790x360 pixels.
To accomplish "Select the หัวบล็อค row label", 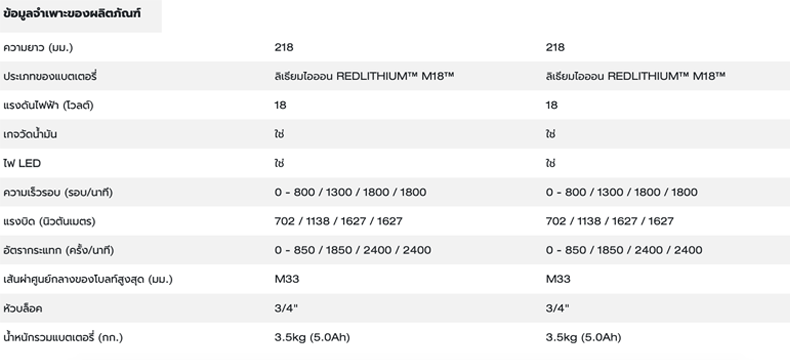I will [22, 309].
